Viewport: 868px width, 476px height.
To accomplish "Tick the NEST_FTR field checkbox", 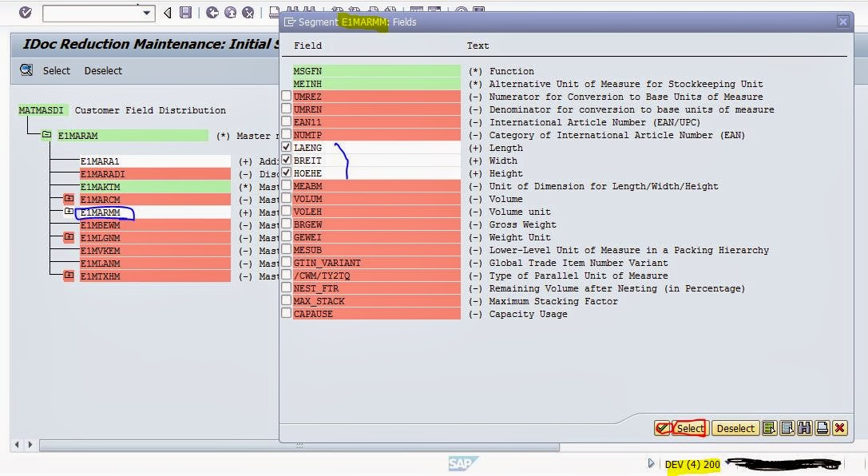I will (286, 288).
